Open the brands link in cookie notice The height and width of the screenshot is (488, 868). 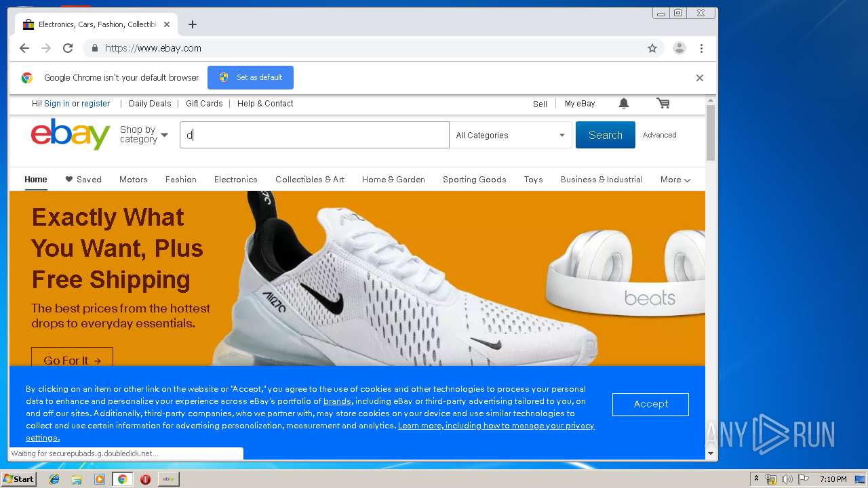click(337, 401)
